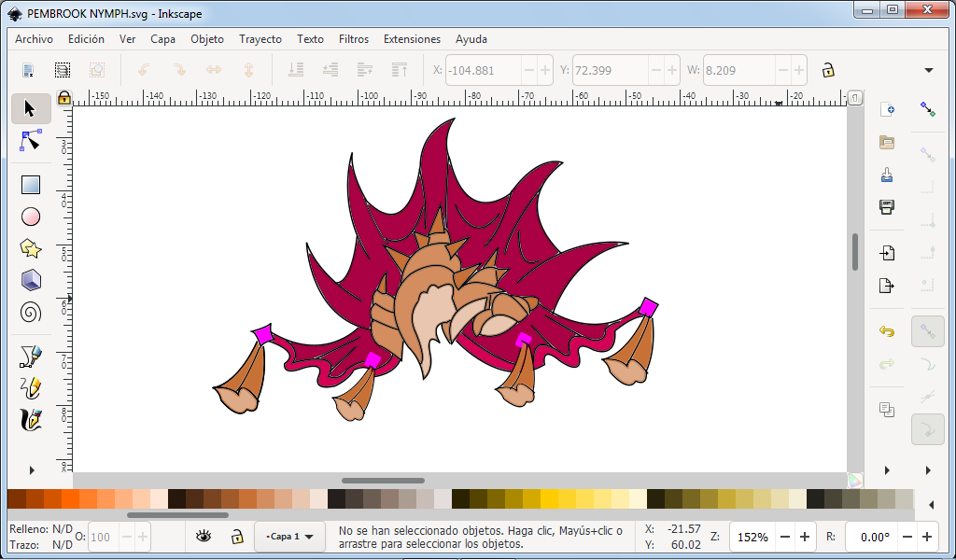Select the Calligraphy tool

click(31, 420)
